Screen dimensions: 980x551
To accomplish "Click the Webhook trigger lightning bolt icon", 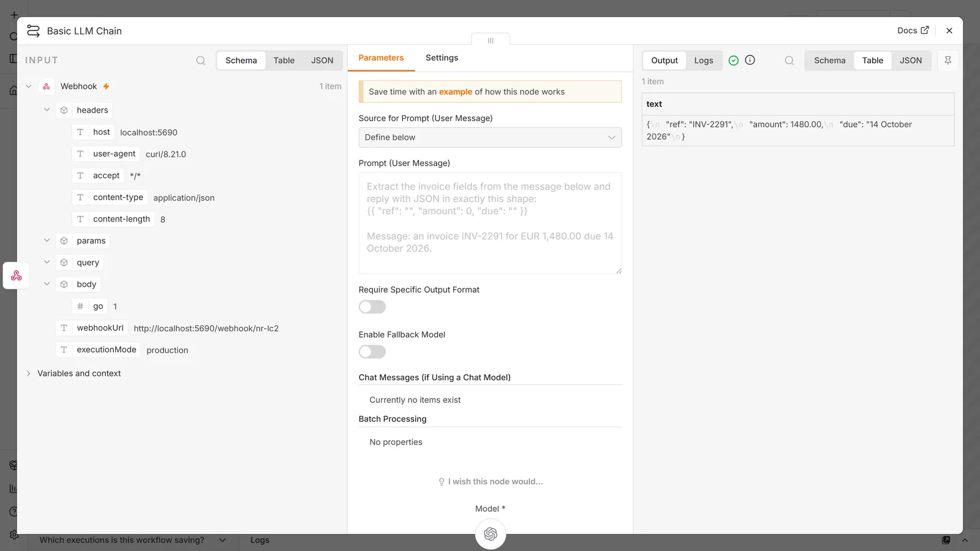I will pyautogui.click(x=106, y=86).
